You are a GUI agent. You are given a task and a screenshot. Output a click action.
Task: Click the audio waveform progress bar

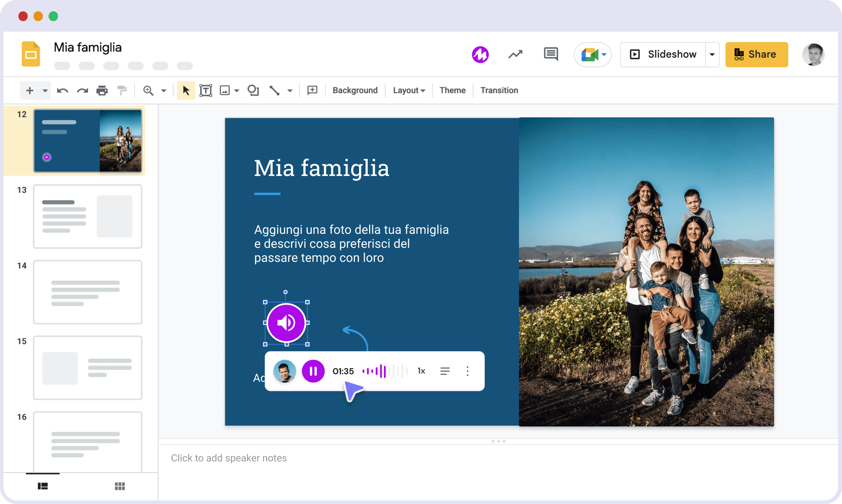(x=384, y=371)
